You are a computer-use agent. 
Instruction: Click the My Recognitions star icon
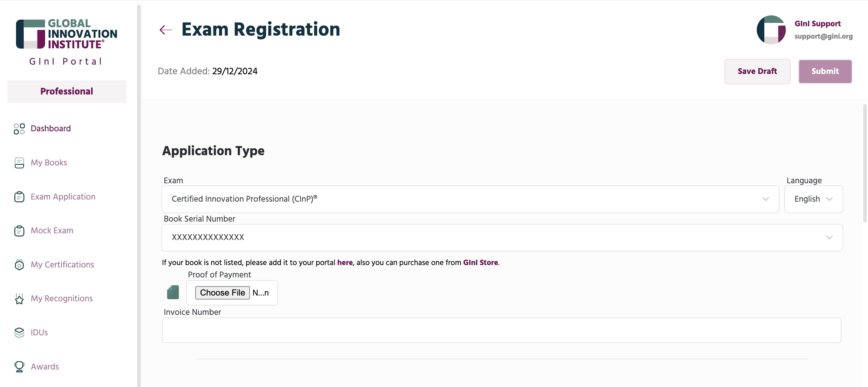click(x=19, y=299)
